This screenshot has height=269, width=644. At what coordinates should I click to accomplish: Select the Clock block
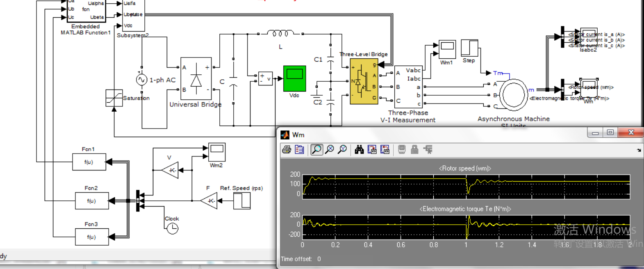pyautogui.click(x=173, y=229)
